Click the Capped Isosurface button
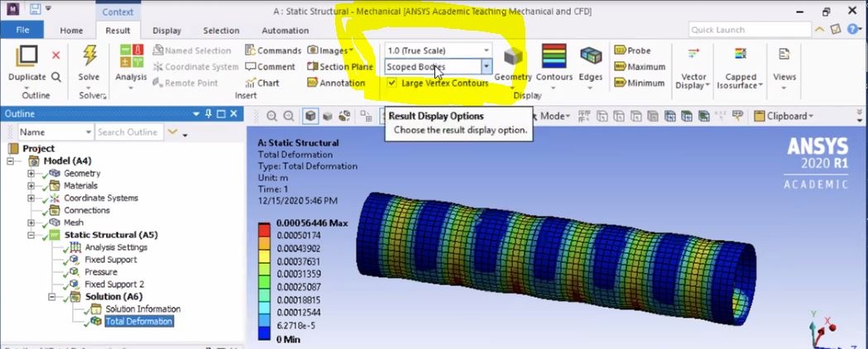The height and width of the screenshot is (349, 868). point(740,66)
